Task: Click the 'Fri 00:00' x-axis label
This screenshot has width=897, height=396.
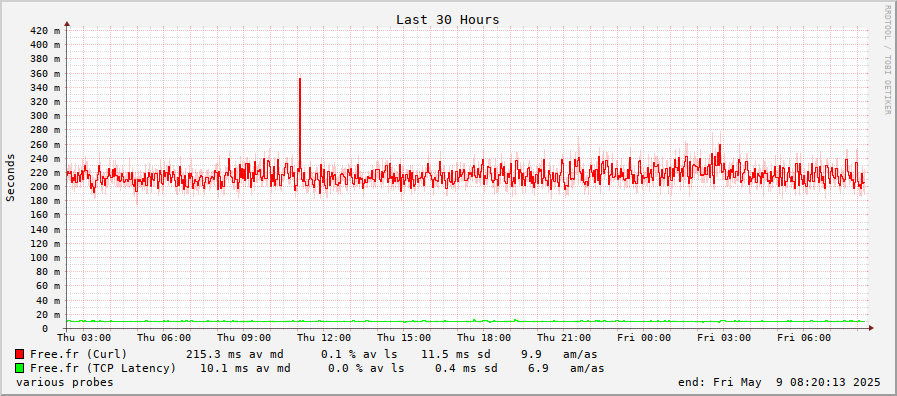Action: click(x=644, y=338)
